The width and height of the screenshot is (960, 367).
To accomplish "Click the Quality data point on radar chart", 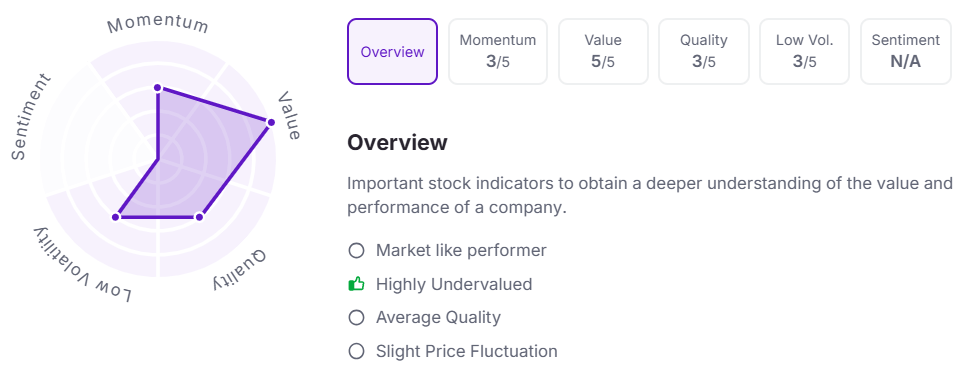I will click(x=199, y=217).
